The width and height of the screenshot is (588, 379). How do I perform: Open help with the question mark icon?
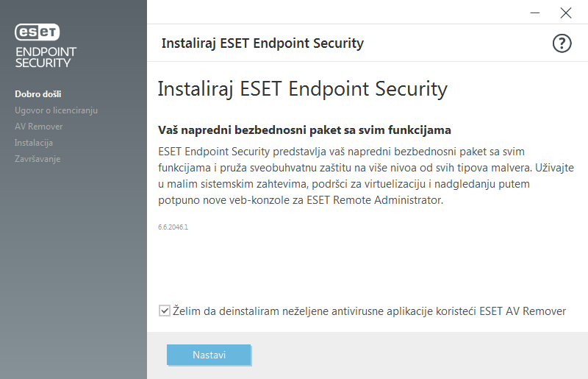[x=562, y=43]
